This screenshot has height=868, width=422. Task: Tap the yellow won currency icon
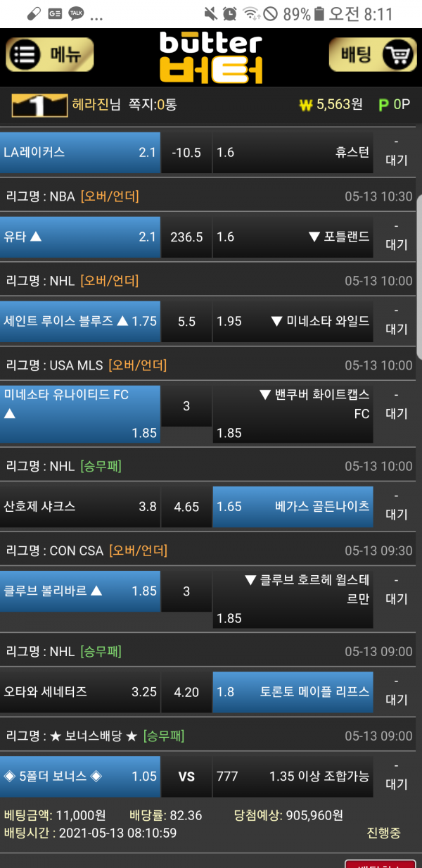pyautogui.click(x=305, y=106)
